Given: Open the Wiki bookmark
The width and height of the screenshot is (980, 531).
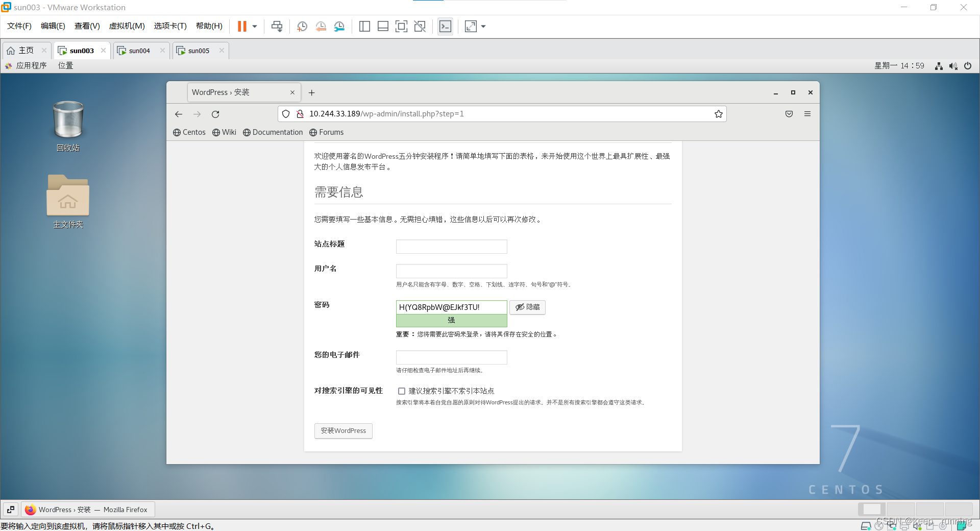Looking at the screenshot, I should click(x=224, y=132).
